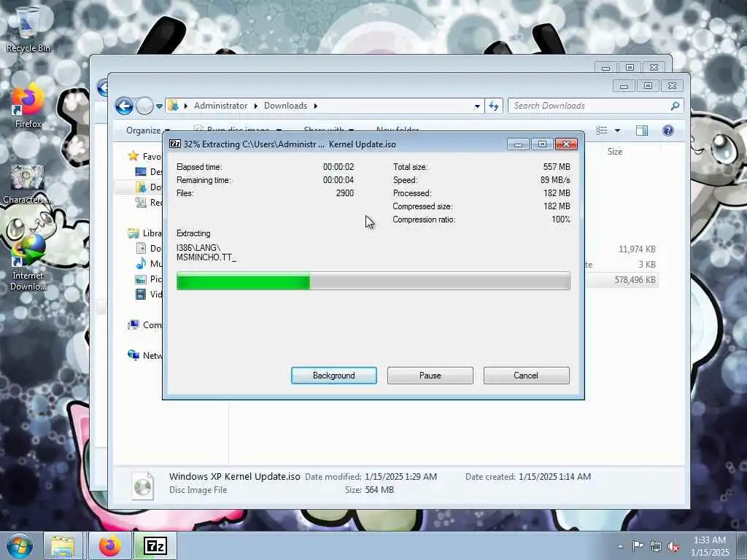The width and height of the screenshot is (747, 560).
Task: Switch to 7-Zip taskbar button
Action: point(155,545)
